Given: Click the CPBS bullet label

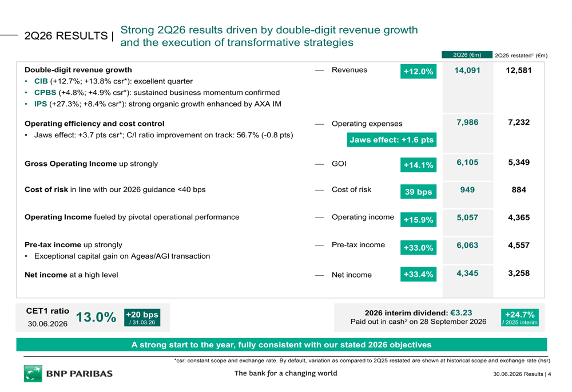Looking at the screenshot, I should point(45,92).
